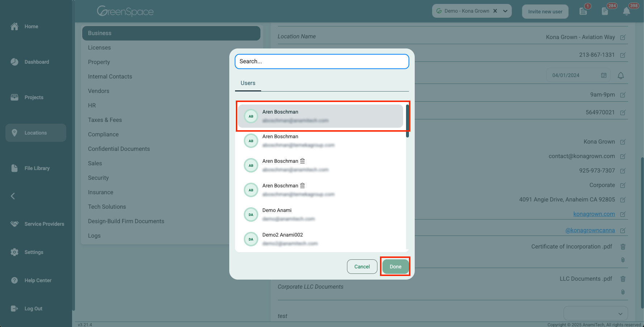Click the user list scrollbar

tap(407, 121)
